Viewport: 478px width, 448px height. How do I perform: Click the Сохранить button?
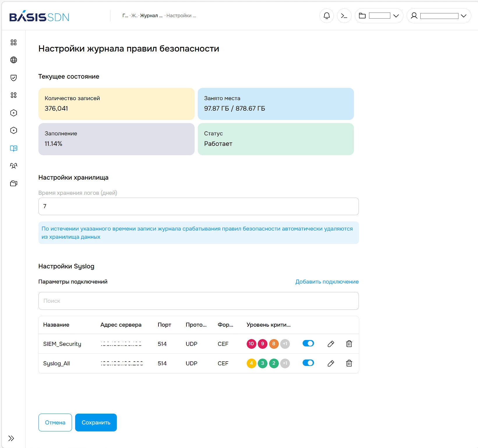click(x=96, y=422)
